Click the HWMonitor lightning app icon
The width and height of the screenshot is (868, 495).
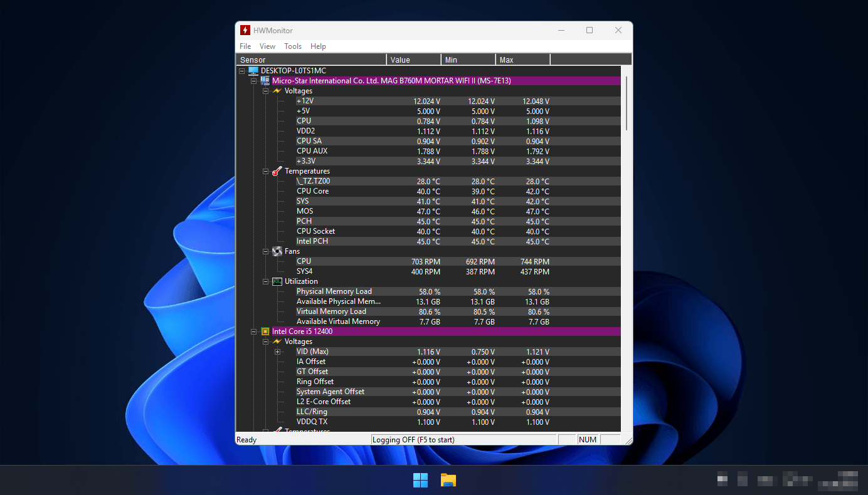pyautogui.click(x=245, y=30)
